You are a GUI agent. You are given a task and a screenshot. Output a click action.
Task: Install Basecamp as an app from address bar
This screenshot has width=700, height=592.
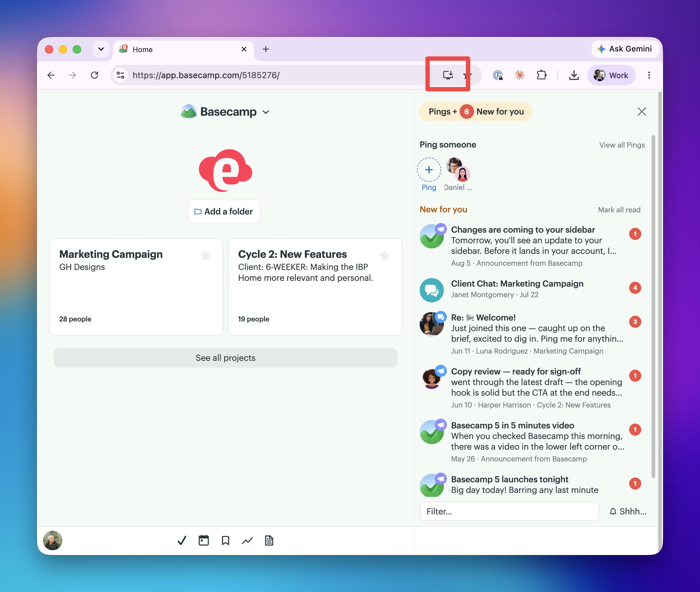[x=448, y=75]
